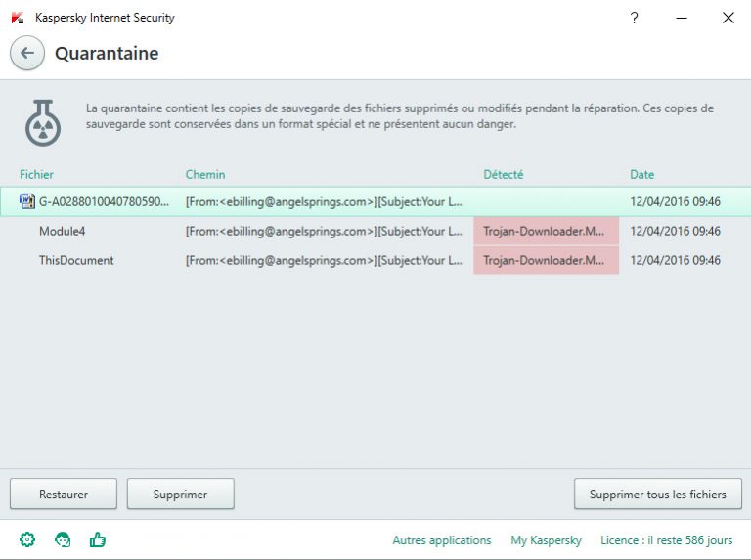Select the ThisDocument quarantine entry
The height and width of the screenshot is (560, 751).
(x=76, y=261)
